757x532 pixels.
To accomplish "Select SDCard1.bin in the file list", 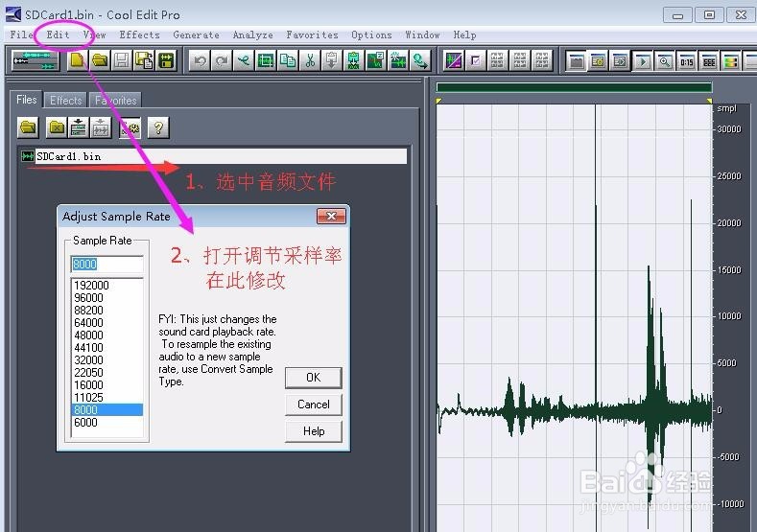I will click(213, 156).
